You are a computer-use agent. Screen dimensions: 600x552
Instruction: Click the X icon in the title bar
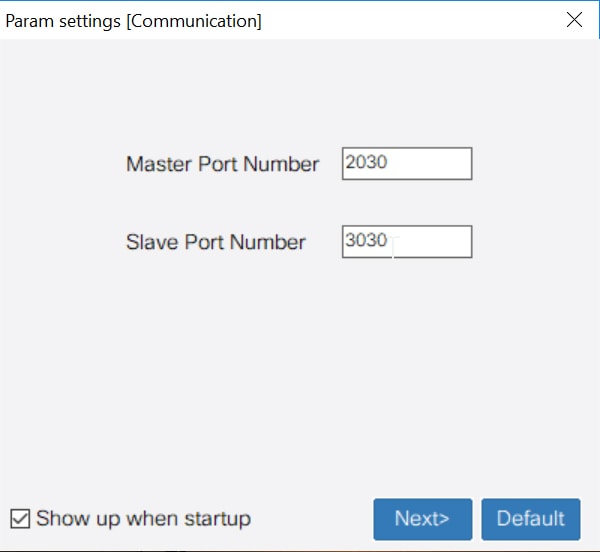pyautogui.click(x=574, y=20)
